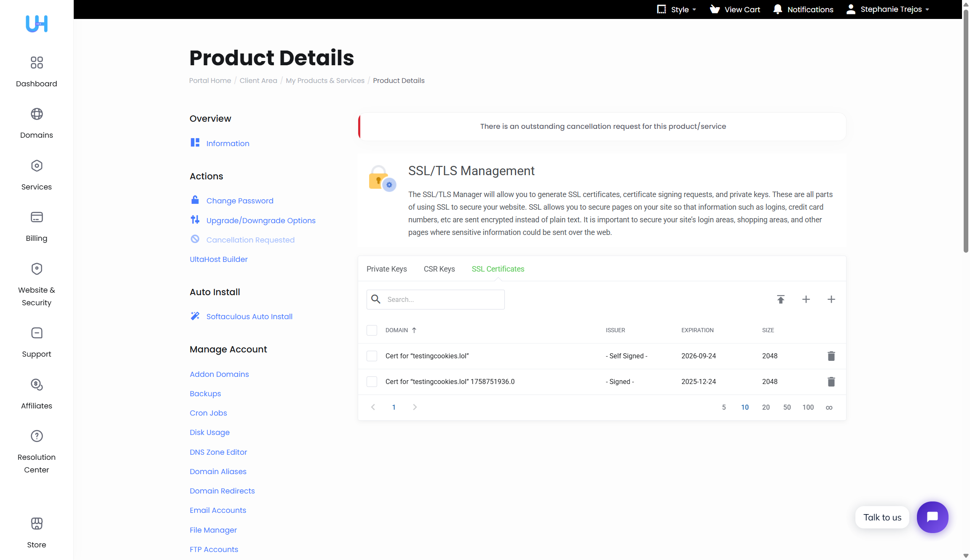The width and height of the screenshot is (970, 560).
Task: Click the Change Password link
Action: [x=239, y=200]
